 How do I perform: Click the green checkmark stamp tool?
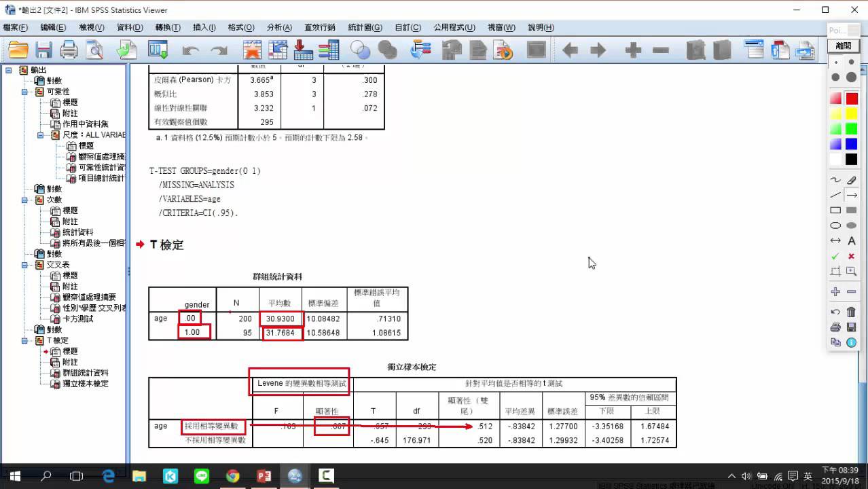(x=835, y=256)
